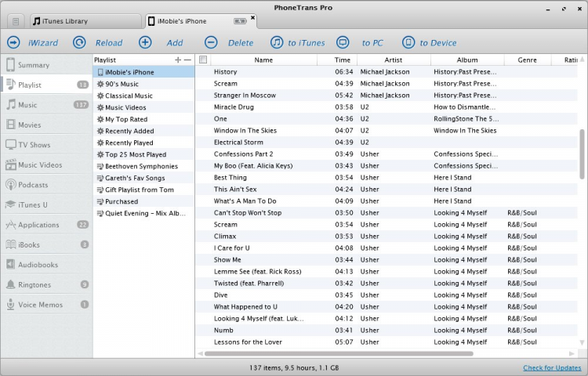The image size is (588, 376).
Task: Select the Beethoven Symphonies playlist
Action: point(141,166)
